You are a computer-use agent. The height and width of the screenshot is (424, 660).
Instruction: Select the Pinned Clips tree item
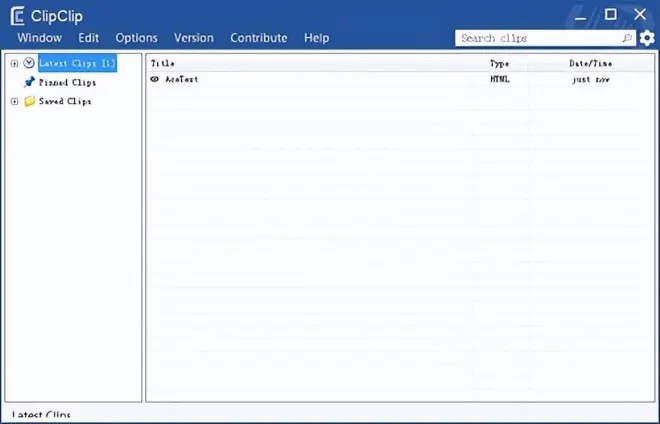(x=67, y=82)
